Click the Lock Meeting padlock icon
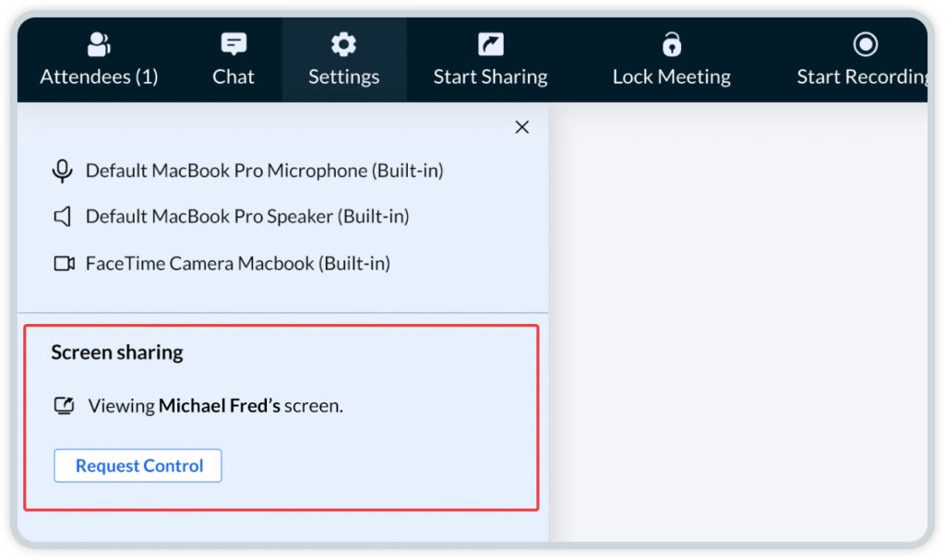Viewport: 945px width, 560px height. click(672, 44)
